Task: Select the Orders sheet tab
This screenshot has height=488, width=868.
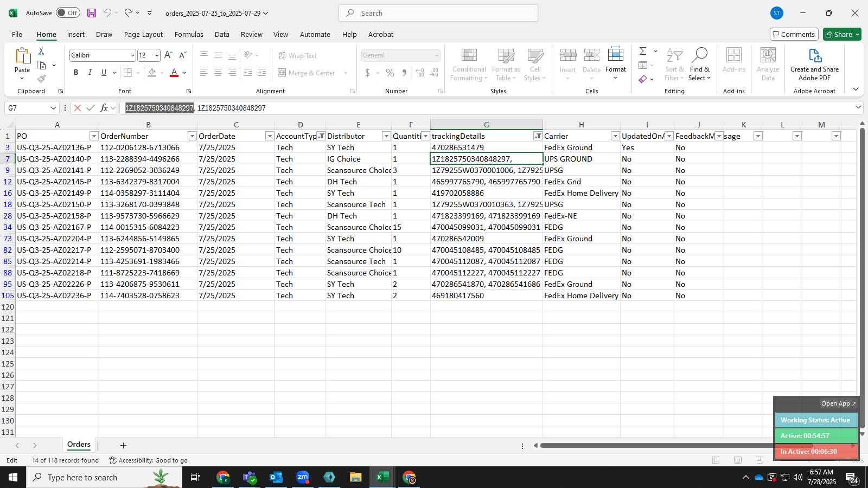Action: coord(79,445)
